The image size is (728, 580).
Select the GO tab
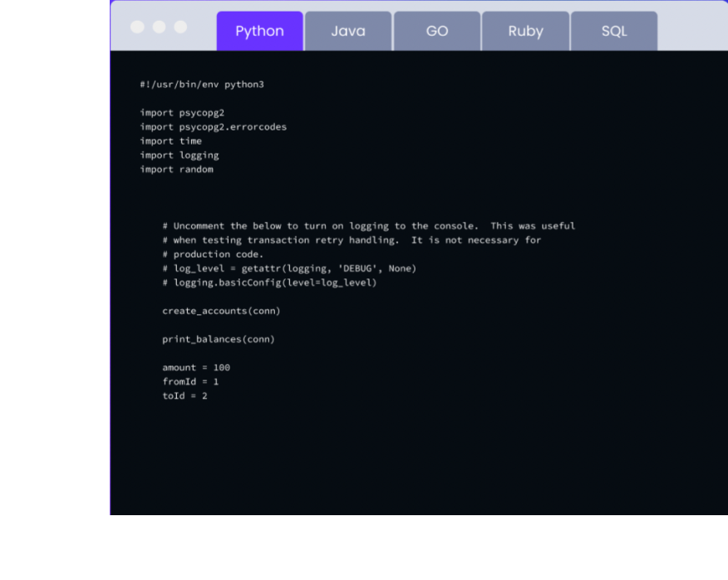tap(436, 31)
